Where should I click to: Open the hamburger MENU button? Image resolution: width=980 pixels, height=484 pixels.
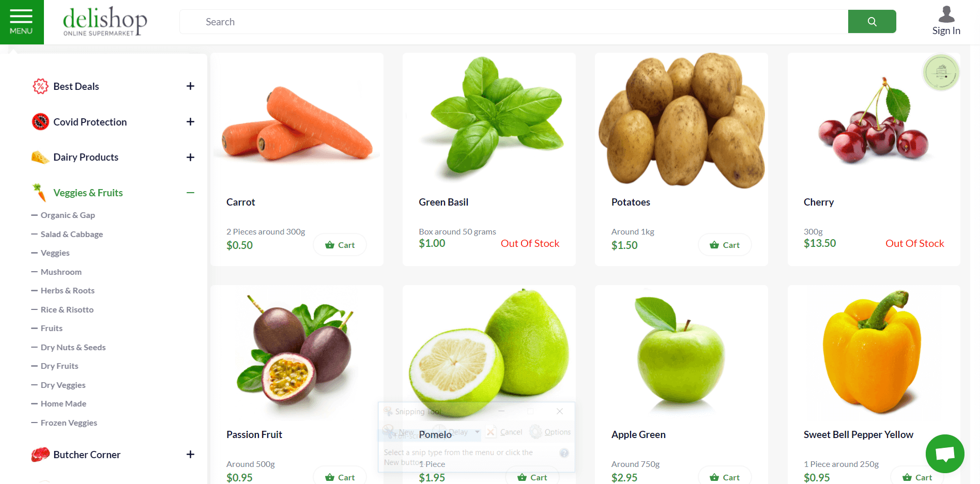21,22
